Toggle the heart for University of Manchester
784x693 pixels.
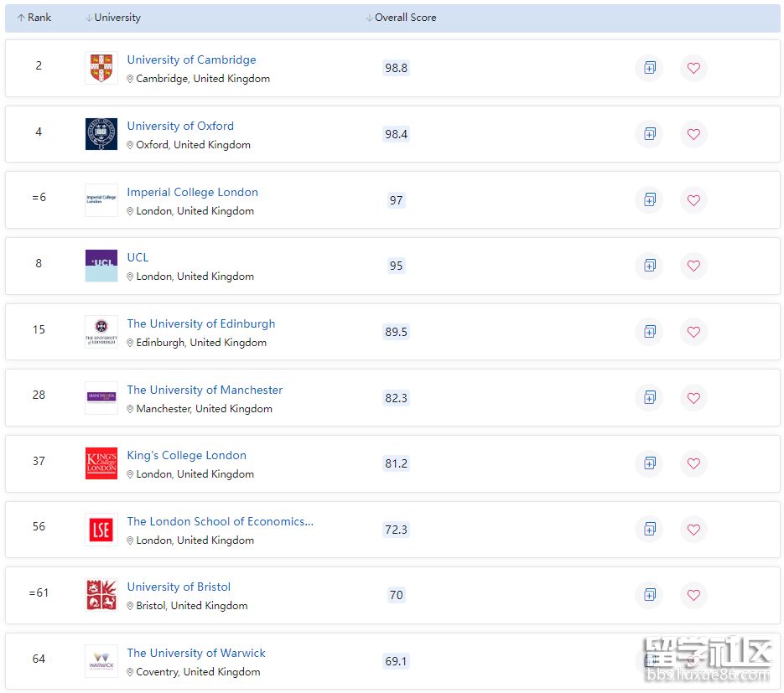point(693,398)
